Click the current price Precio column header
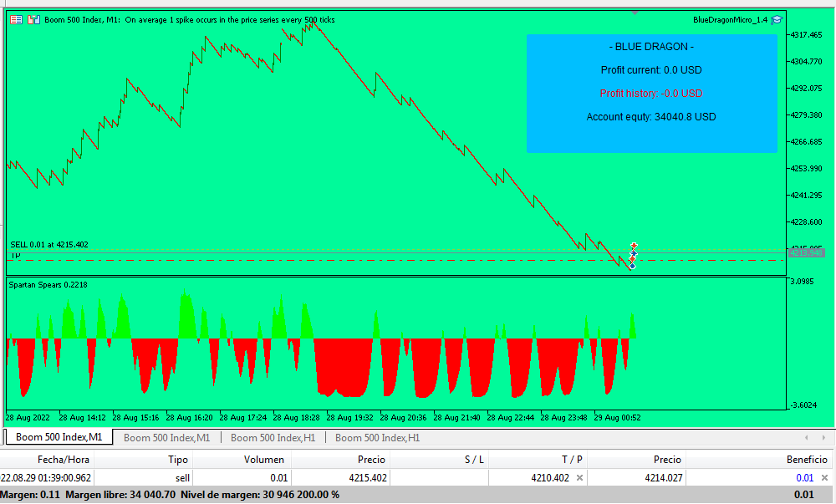836x504 pixels. 636,459
